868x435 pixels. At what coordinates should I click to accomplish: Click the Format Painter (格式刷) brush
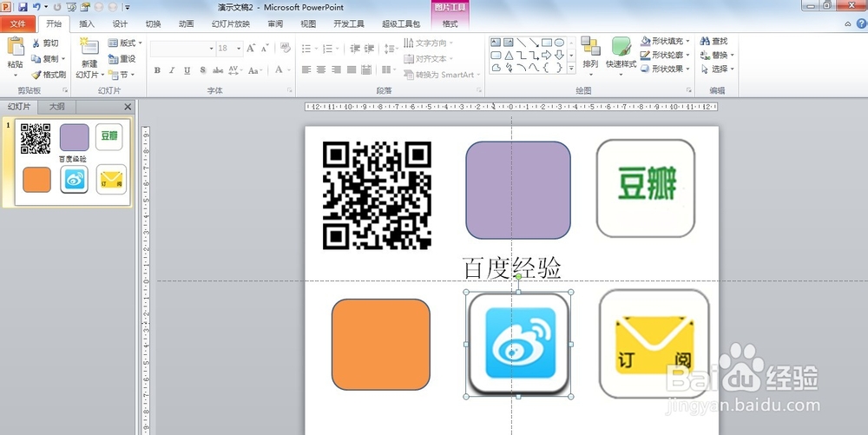click(36, 75)
